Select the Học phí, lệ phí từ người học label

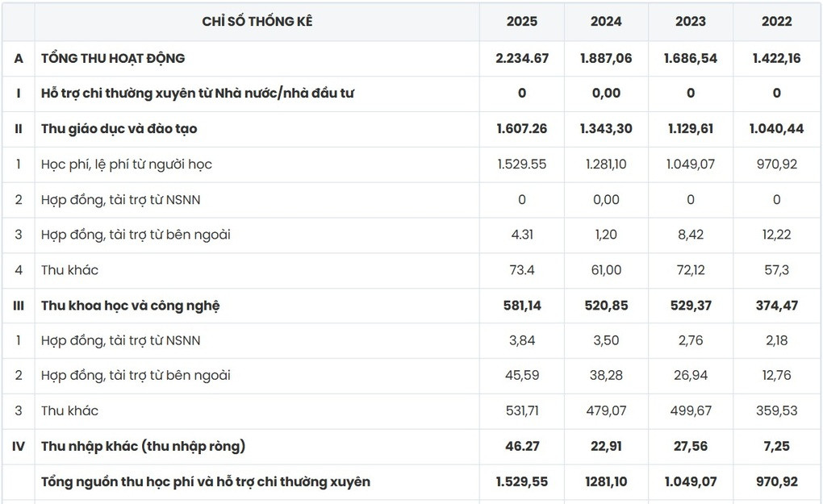point(127,165)
